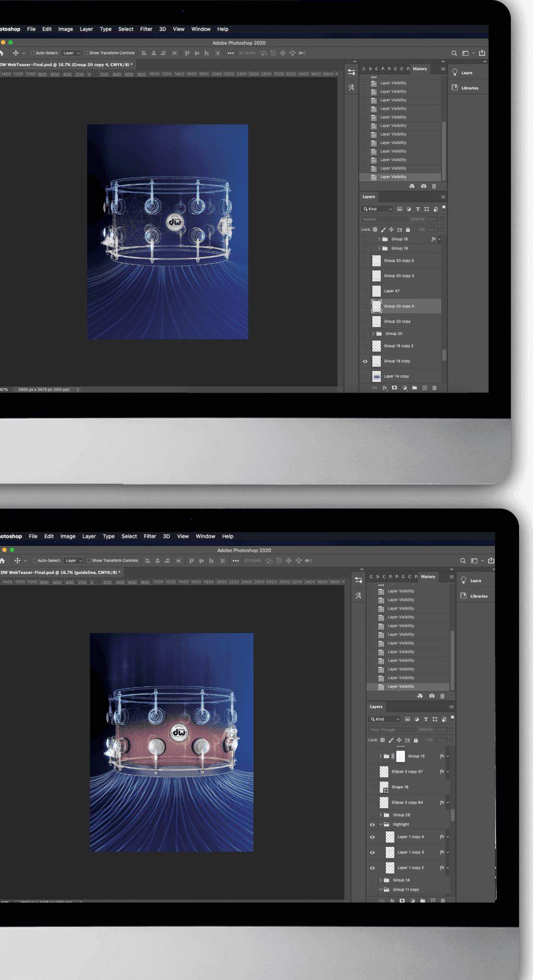Lock all padlock icon in lower Layers panel
The image size is (533, 980).
(416, 740)
